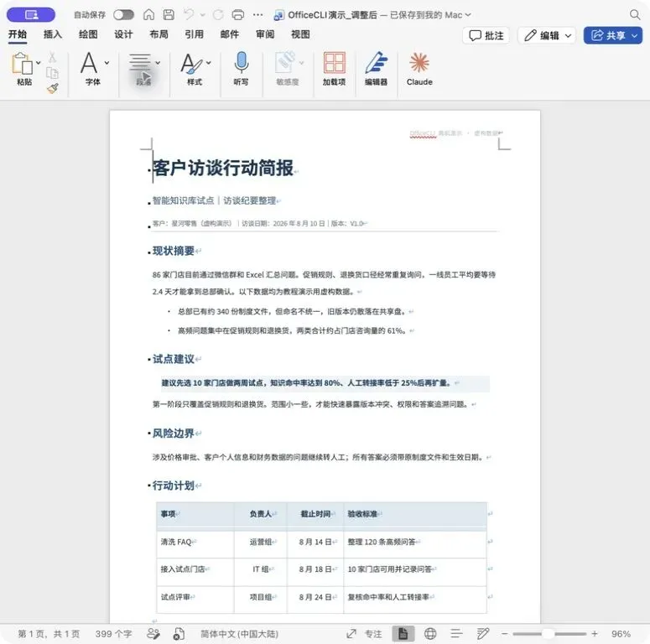Screen dimensions: 650x644
Task: Search document with magnifier icon
Action: point(635,15)
